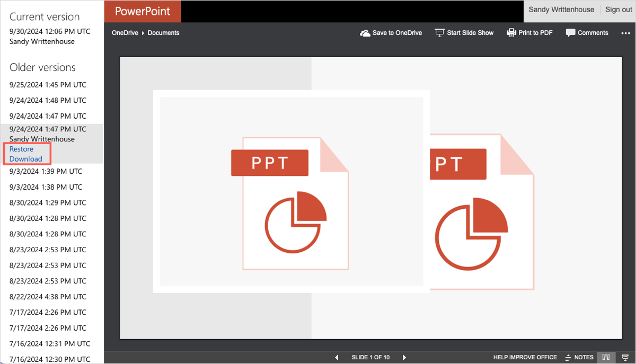Click the OneDrive breadcrumb link
Viewport: 636px width, 364px height.
coord(125,33)
